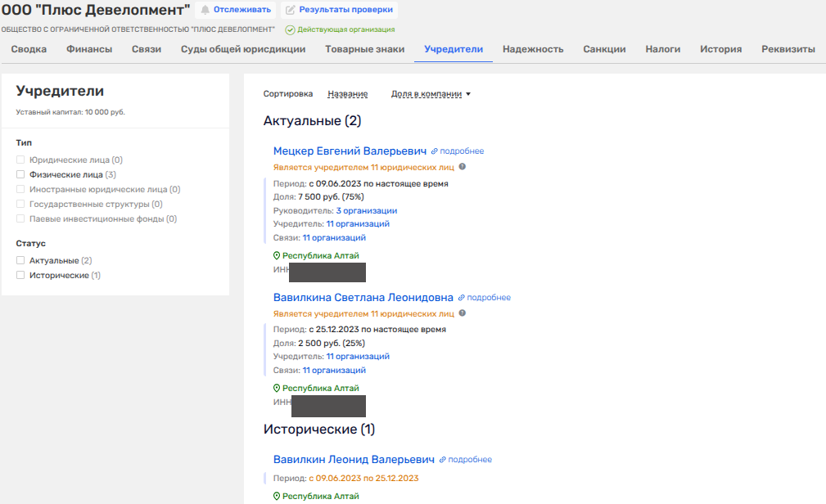Sort founders by Название
Screen dimensions: 826x504
point(348,94)
